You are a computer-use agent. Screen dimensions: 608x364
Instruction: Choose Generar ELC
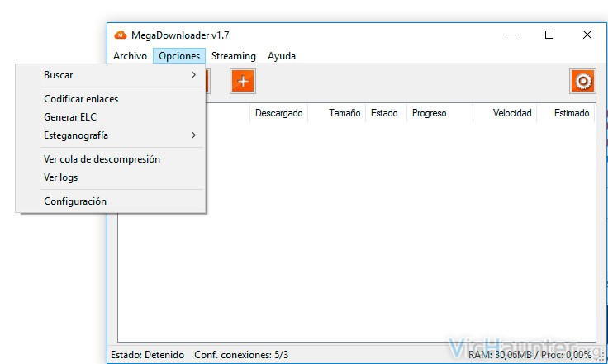tap(110, 117)
